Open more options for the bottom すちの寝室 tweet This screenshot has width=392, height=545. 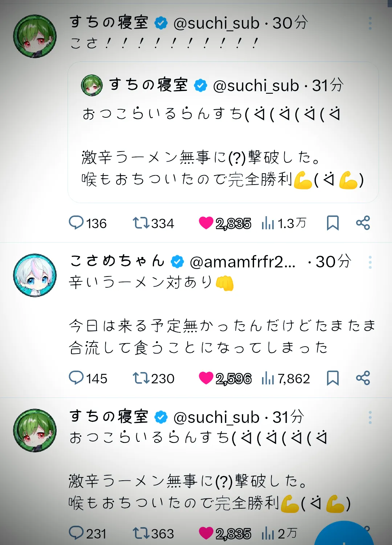click(370, 417)
